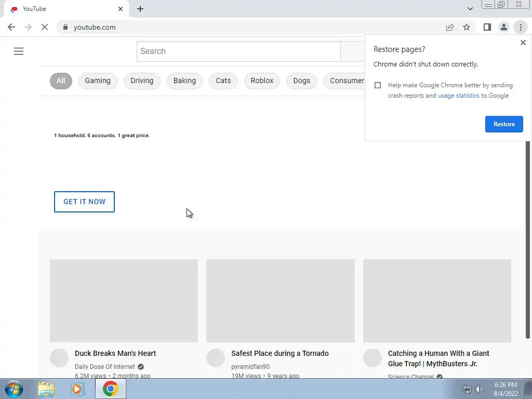Click into the YouTube Search field
Screen dimensions: 532x399
pyautogui.click(x=238, y=51)
